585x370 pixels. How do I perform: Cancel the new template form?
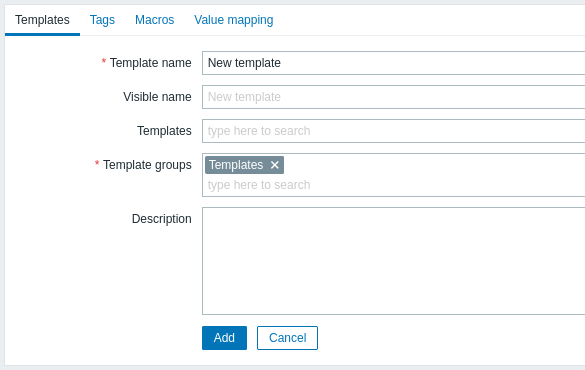(x=287, y=338)
